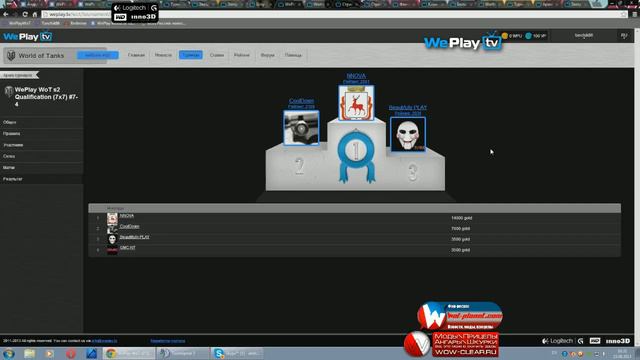Open the Форум navigation item

[x=267, y=55]
